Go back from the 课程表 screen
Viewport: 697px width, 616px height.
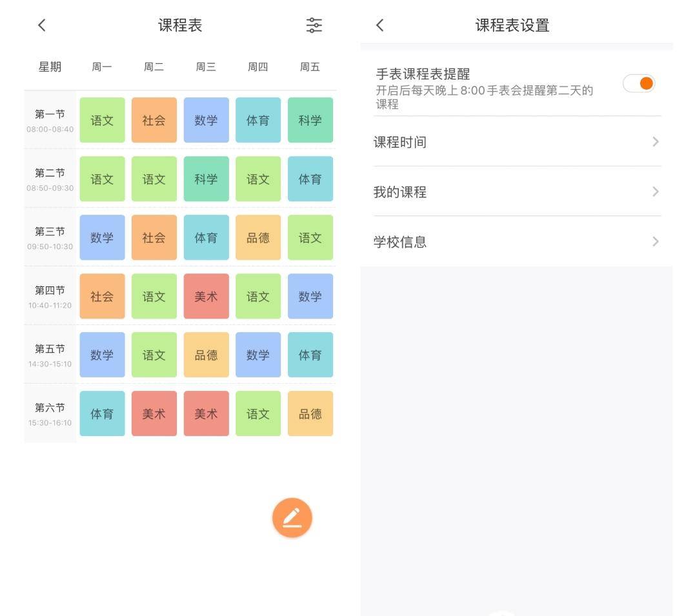click(42, 25)
